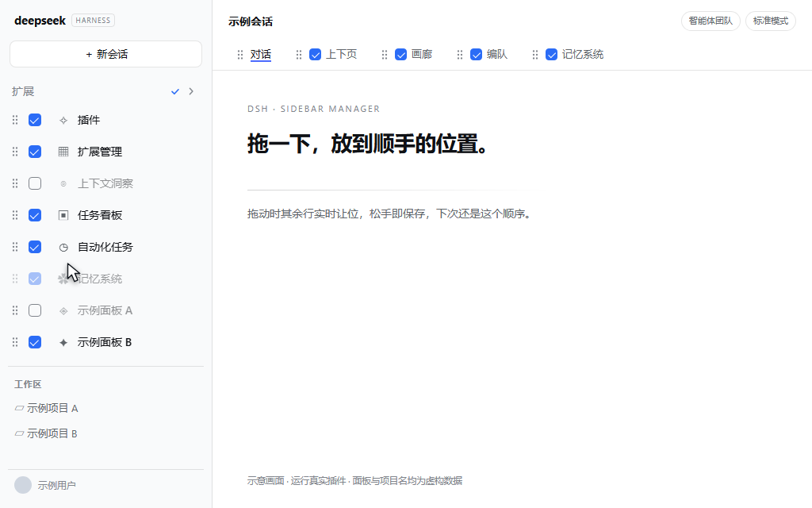
Task: Click drag handle of 示例面板 B row
Action: pyautogui.click(x=15, y=342)
